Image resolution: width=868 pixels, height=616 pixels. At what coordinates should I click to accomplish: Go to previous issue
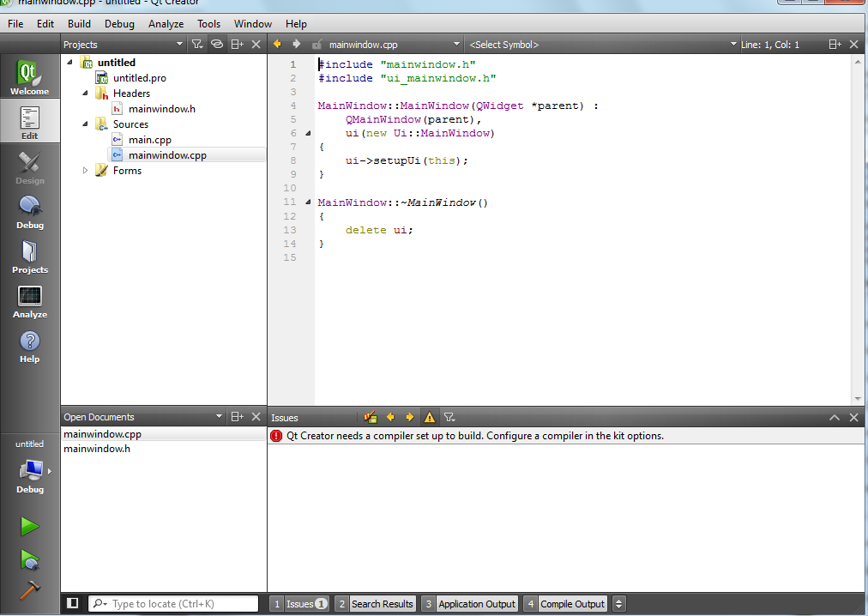(390, 417)
